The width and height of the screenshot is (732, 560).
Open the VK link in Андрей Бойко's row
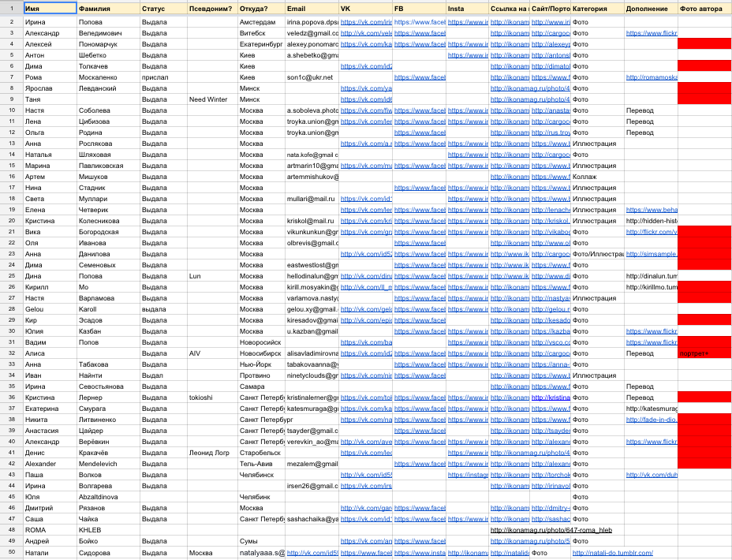[x=367, y=541]
